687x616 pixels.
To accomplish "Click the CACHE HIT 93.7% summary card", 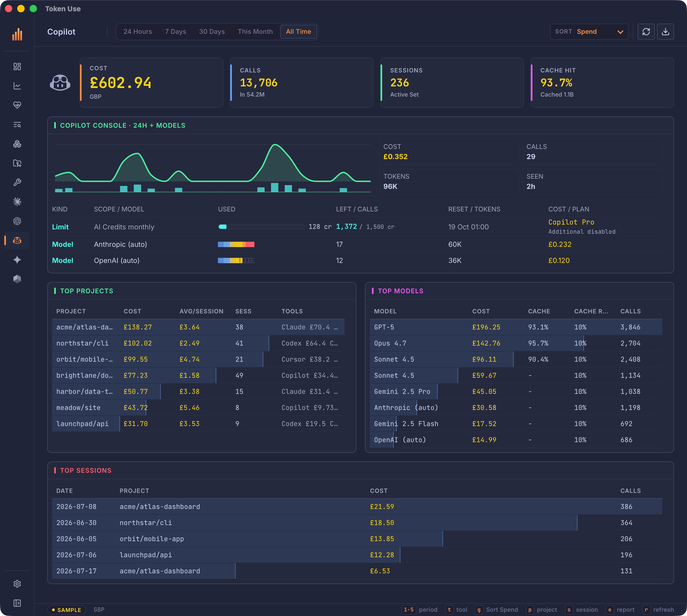I will 602,83.
